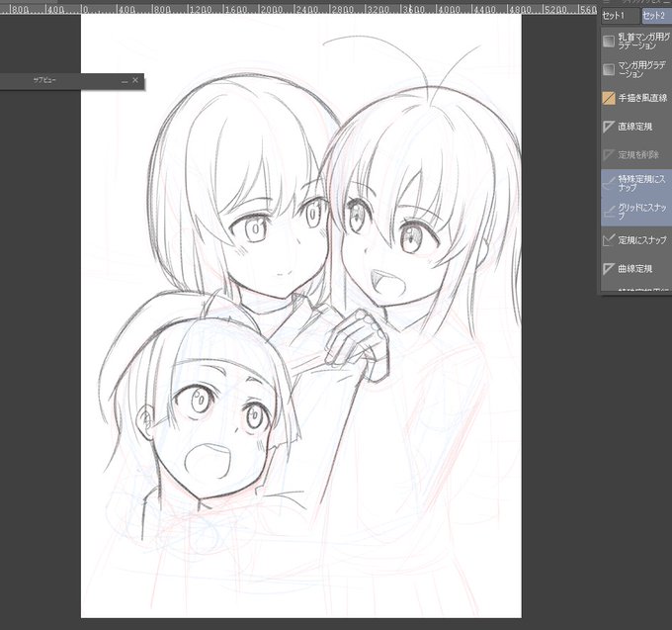Click the horizontal ruler above the canvas
The height and width of the screenshot is (630, 672).
point(298,9)
